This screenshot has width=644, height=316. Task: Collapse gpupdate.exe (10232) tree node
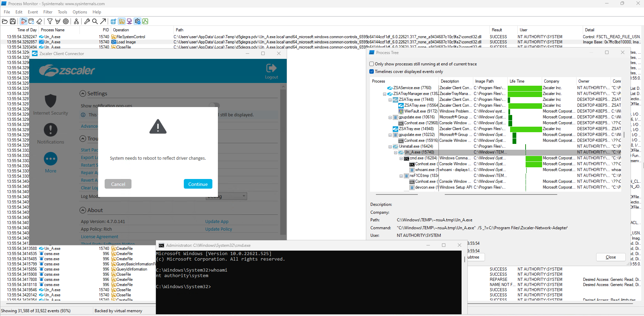(390, 135)
